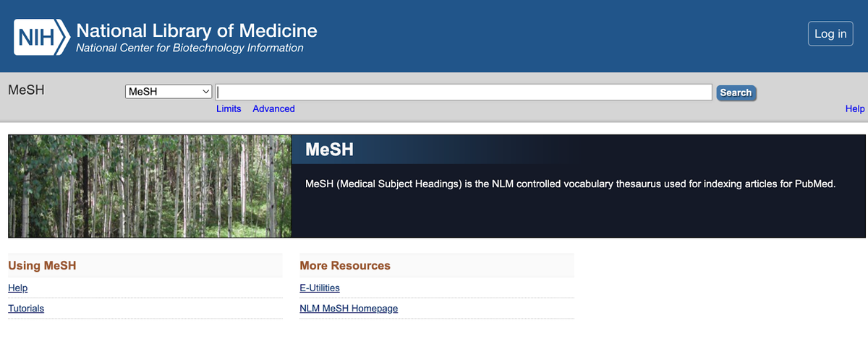Screen dimensions: 868x344
Task: Click the MeSH heading in dark banner
Action: click(x=329, y=150)
